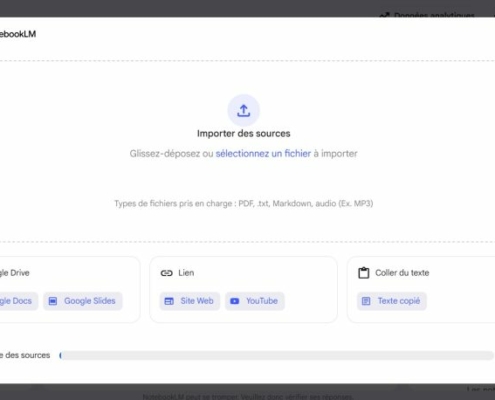
Task: Click the Lien chain-link icon
Action: tap(166, 273)
